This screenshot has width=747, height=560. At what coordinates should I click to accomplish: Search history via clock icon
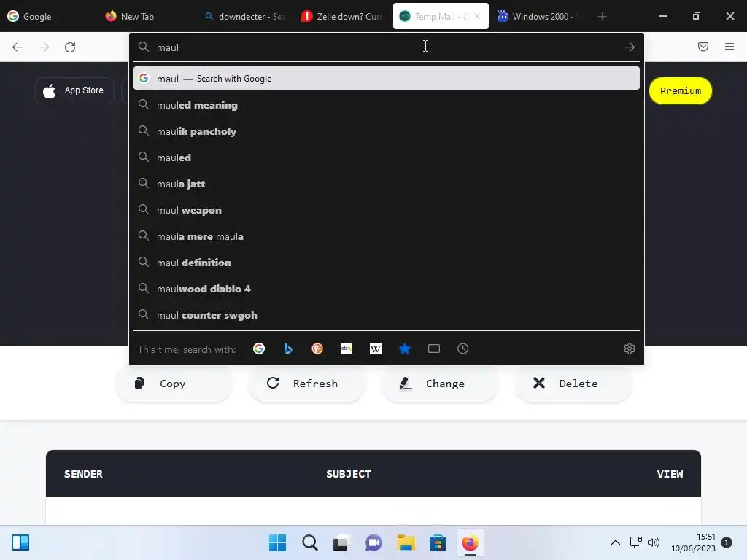(x=462, y=349)
